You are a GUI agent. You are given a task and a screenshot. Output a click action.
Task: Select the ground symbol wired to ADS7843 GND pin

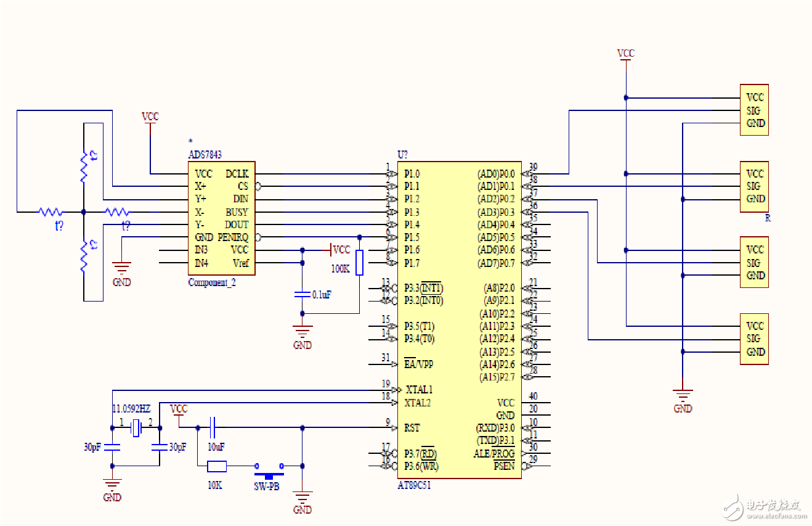122,268
